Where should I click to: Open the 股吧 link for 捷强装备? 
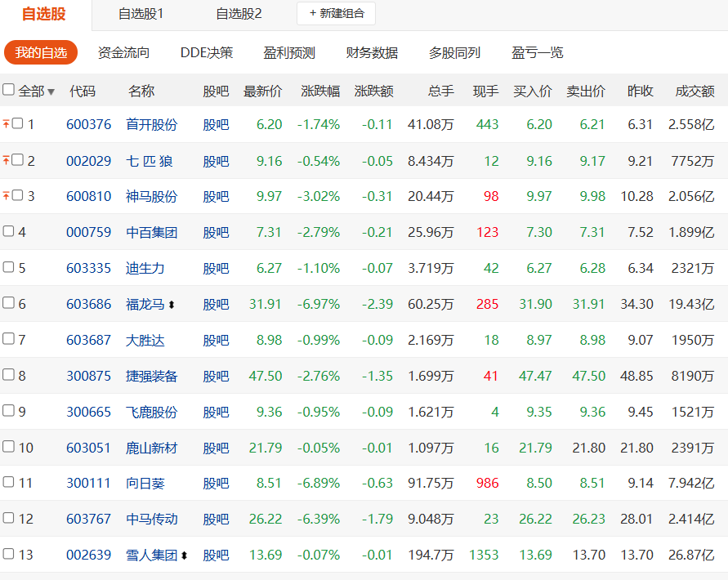(216, 376)
